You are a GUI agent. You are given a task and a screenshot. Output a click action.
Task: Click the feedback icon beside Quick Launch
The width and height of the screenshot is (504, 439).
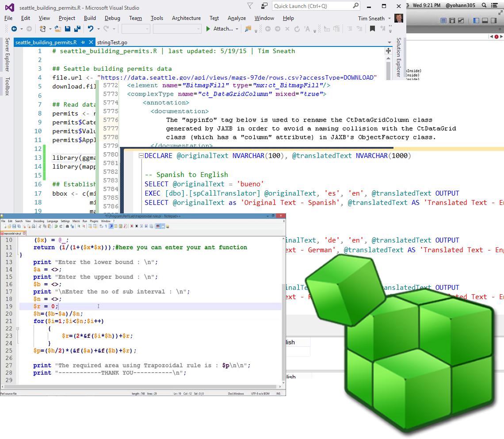(264, 6)
